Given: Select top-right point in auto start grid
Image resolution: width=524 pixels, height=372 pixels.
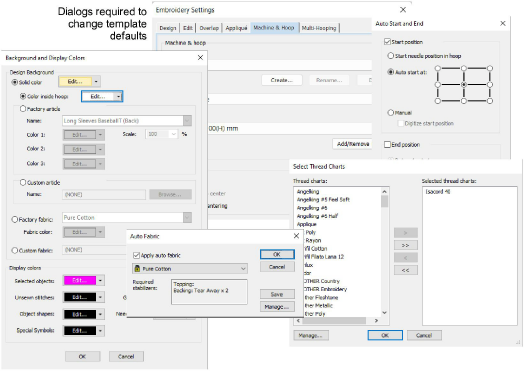Looking at the screenshot, I should (x=490, y=69).
